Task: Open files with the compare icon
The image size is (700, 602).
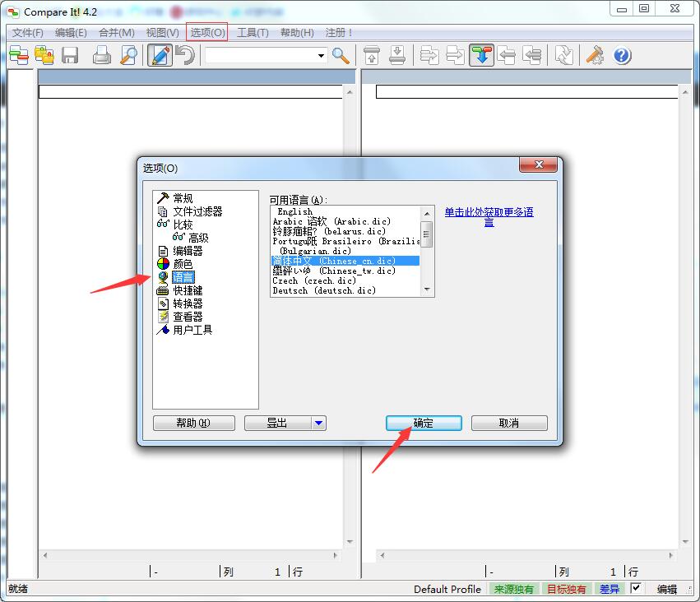Action: (x=18, y=55)
